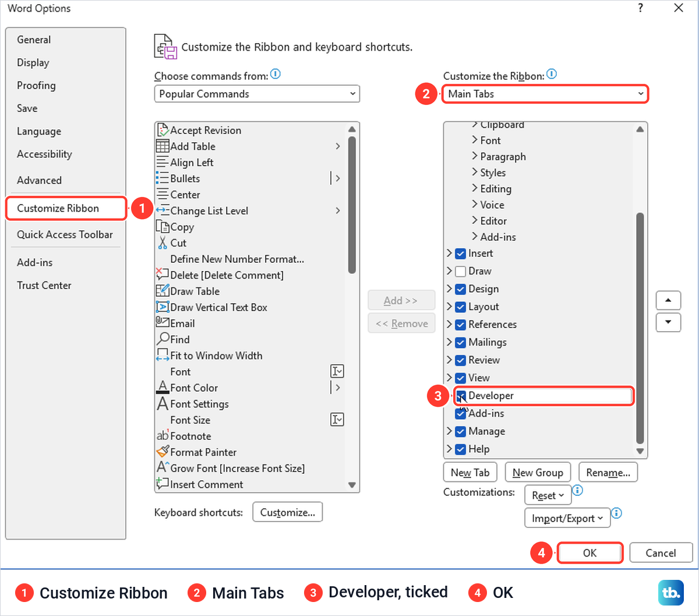Viewport: 699px width, 616px height.
Task: Select the Developer row in ribbon list
Action: tap(543, 396)
